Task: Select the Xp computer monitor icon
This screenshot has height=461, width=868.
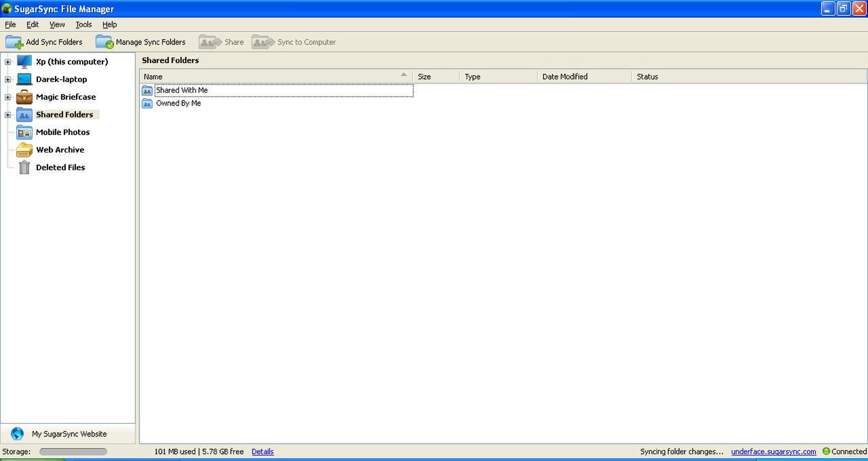Action: click(24, 62)
